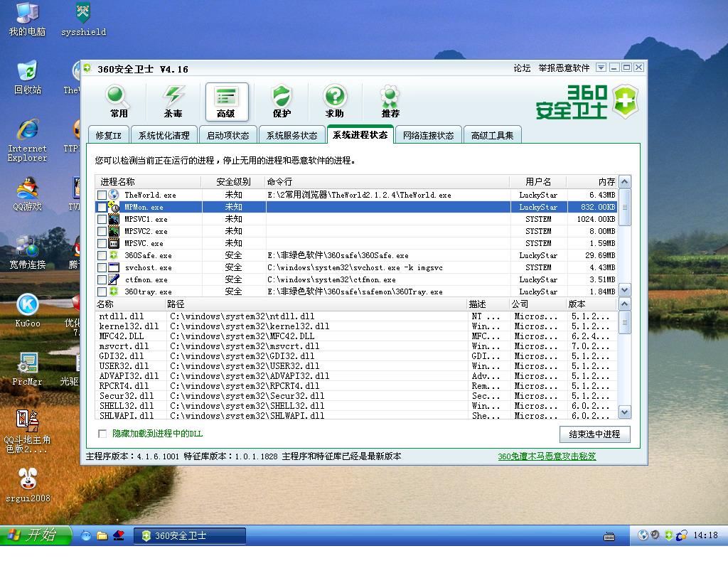
Task: Select the ADVAPI32.dll row in DLL list
Action: 356,376
